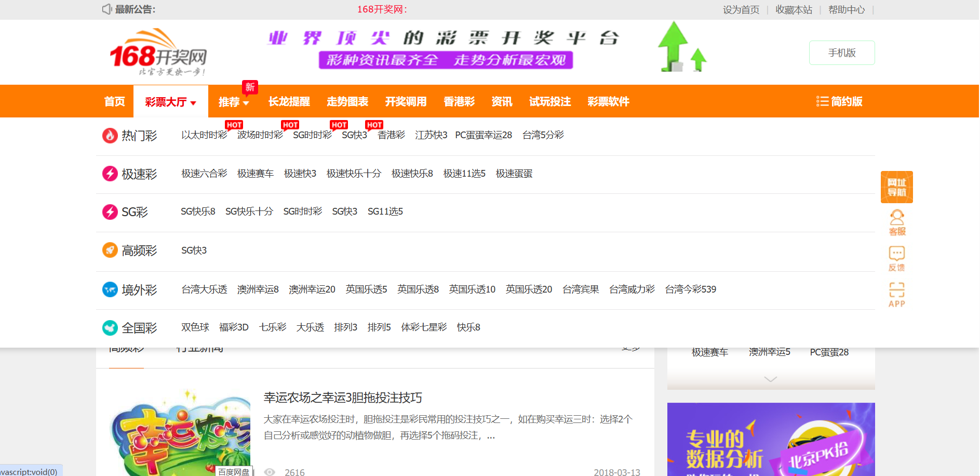Select 极速赛车 in 极速彩 row

pyautogui.click(x=256, y=174)
